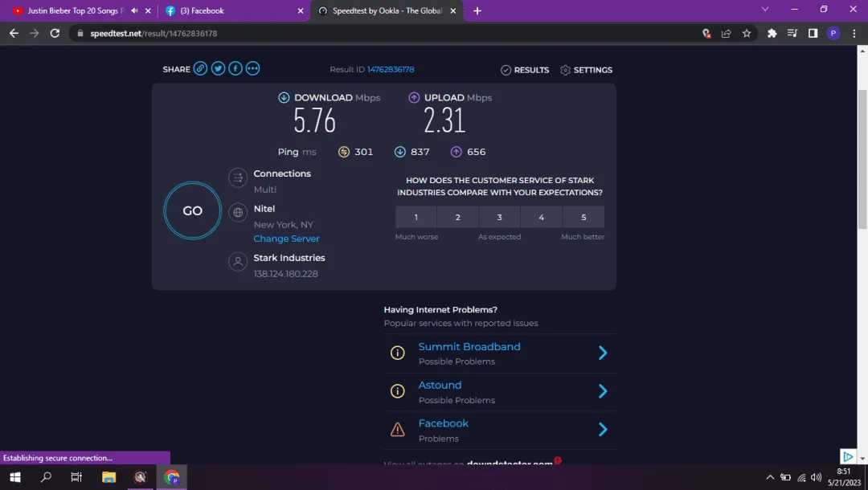Open media control icon in toolbar
Viewport: 868px width, 490px height.
(x=792, y=33)
